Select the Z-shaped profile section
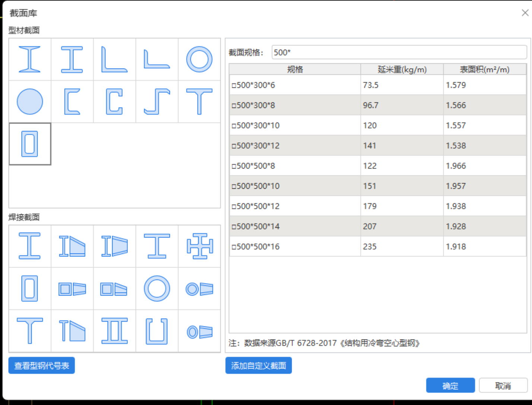 tap(157, 102)
